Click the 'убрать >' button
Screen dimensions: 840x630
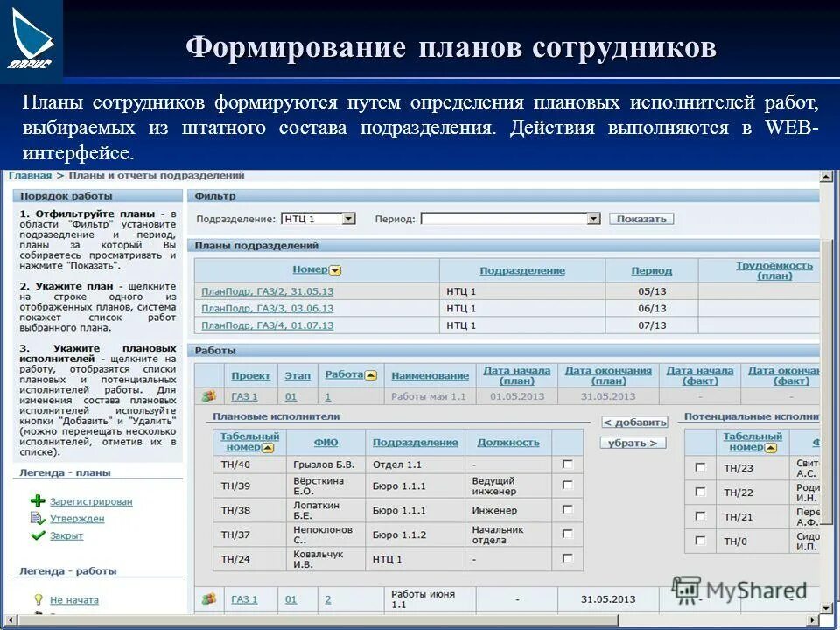coord(633,443)
